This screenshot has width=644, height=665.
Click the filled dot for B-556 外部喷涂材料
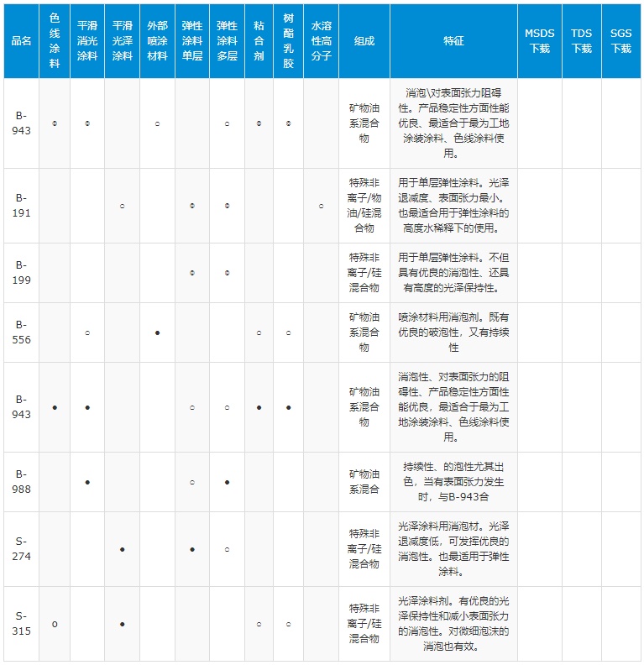click(x=157, y=333)
